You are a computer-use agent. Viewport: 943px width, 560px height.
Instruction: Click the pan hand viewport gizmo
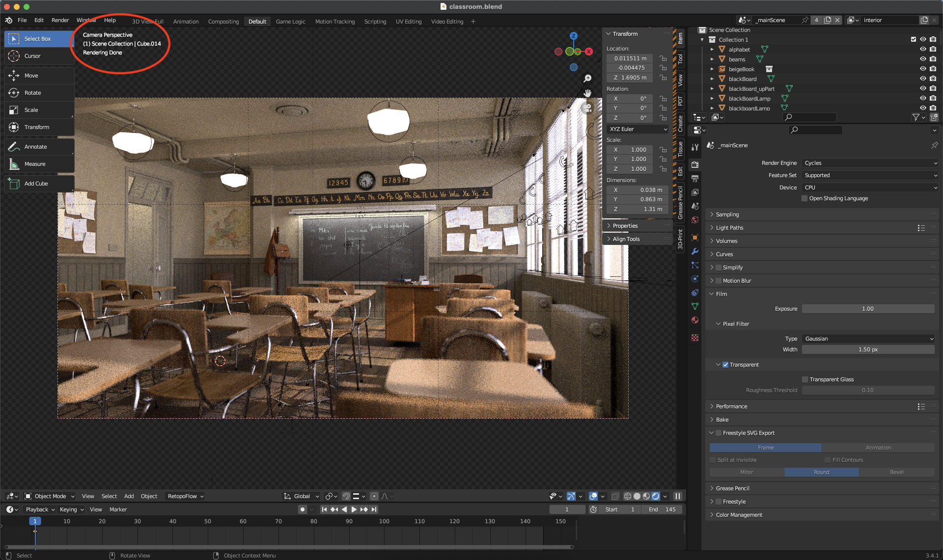tap(587, 93)
